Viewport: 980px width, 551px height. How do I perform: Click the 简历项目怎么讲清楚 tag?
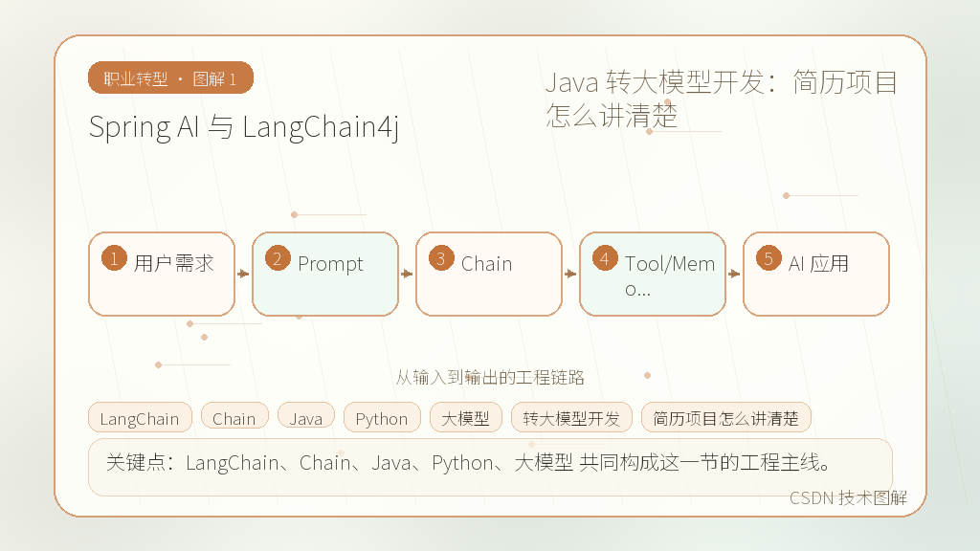(726, 418)
